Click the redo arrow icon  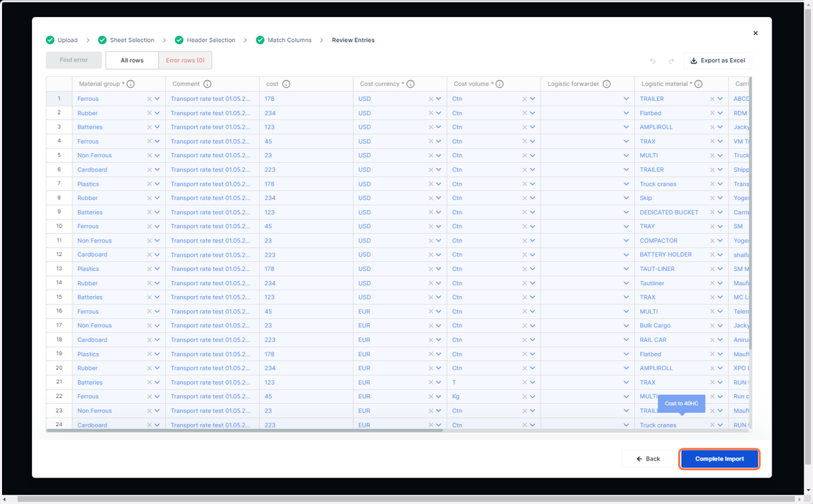click(x=671, y=61)
